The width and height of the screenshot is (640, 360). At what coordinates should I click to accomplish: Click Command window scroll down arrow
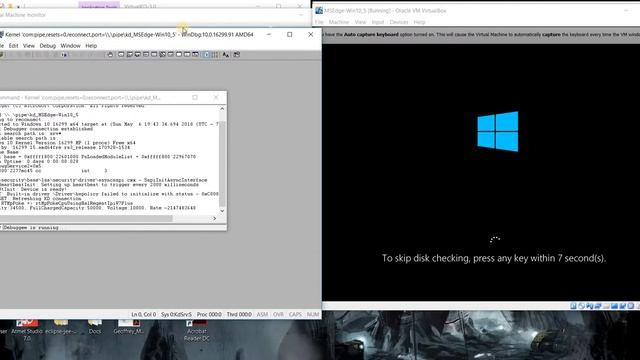[222, 211]
